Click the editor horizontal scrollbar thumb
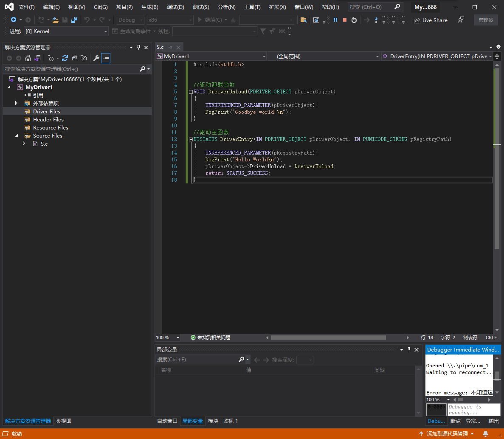 point(328,338)
